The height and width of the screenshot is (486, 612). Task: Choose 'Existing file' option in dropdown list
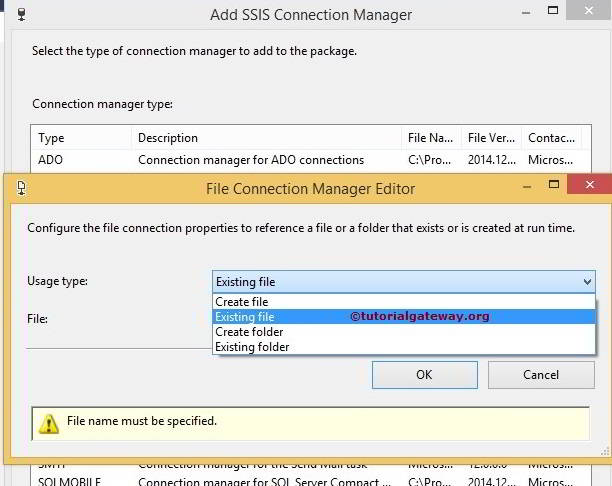(x=404, y=317)
